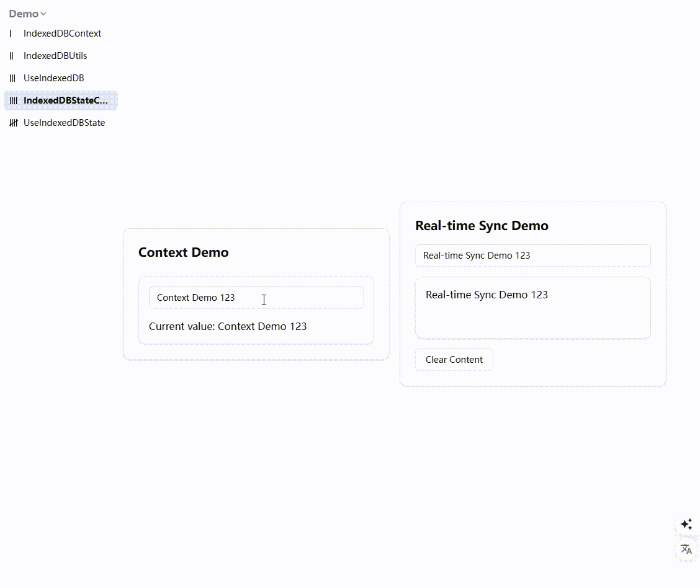
Task: Click the five-tally icon beside UseIndexedDBState
Action: 14,123
